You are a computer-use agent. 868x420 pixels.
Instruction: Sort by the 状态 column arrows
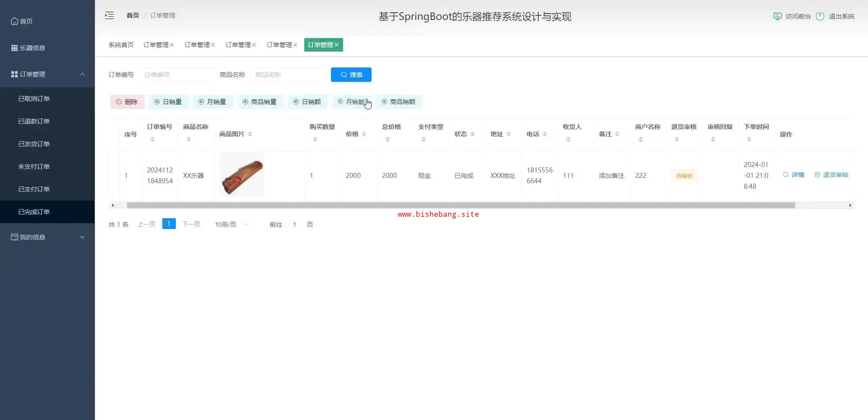(472, 134)
